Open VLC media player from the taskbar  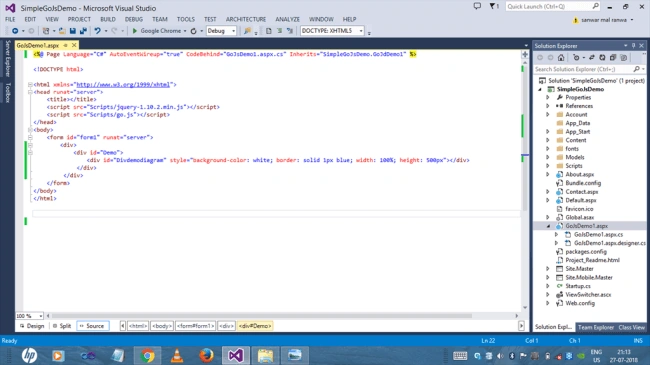click(177, 355)
